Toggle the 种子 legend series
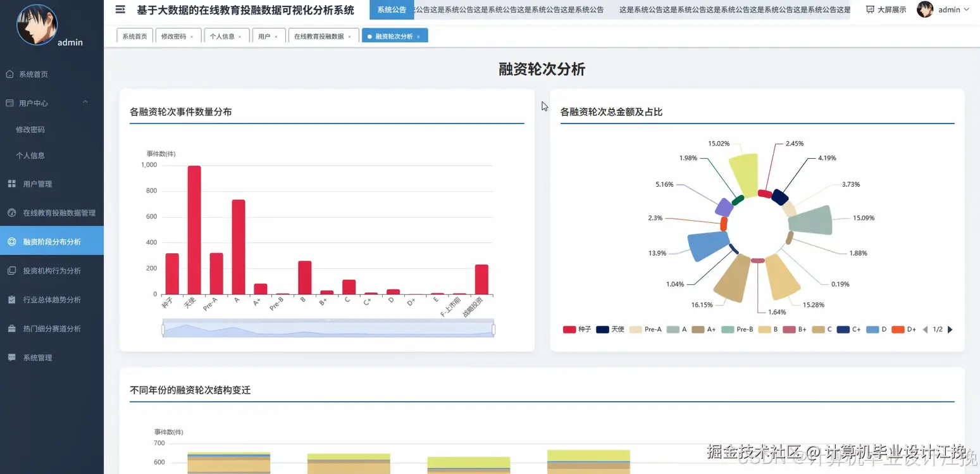Screen dimensions: 980x474 pyautogui.click(x=576, y=330)
